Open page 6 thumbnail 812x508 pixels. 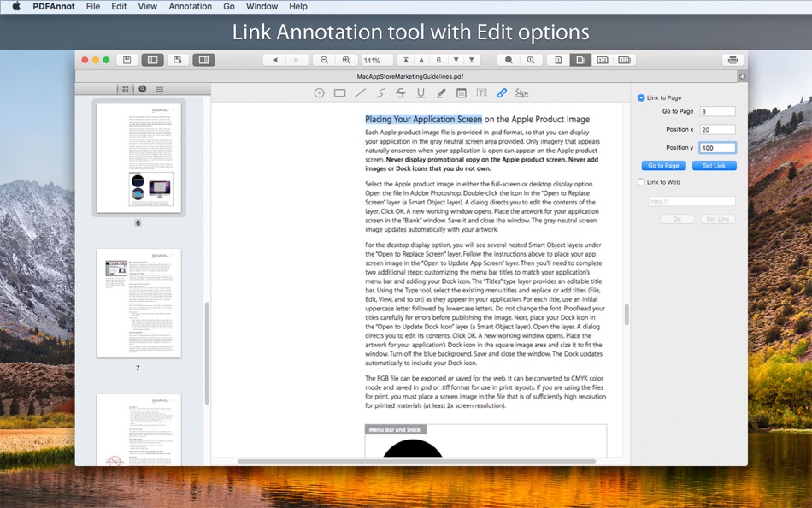coord(138,157)
